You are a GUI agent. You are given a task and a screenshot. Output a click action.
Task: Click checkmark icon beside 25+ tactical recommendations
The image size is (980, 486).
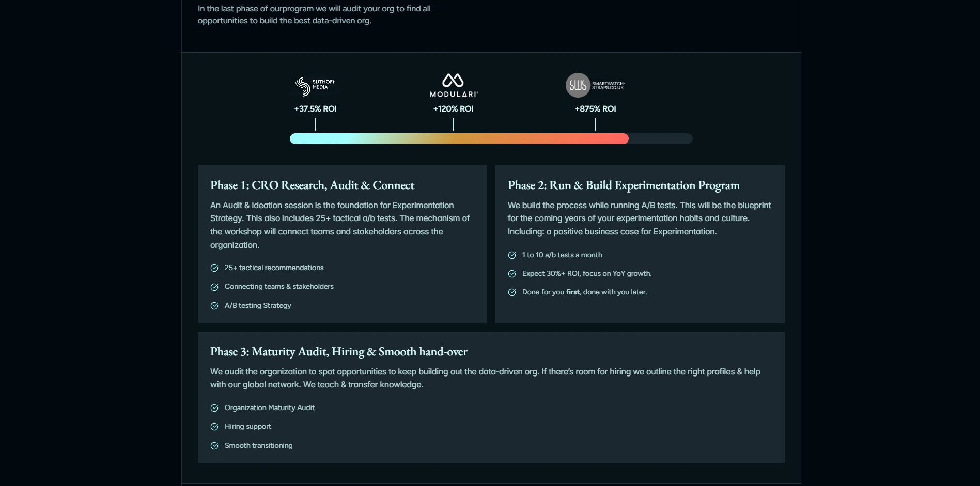pyautogui.click(x=214, y=268)
